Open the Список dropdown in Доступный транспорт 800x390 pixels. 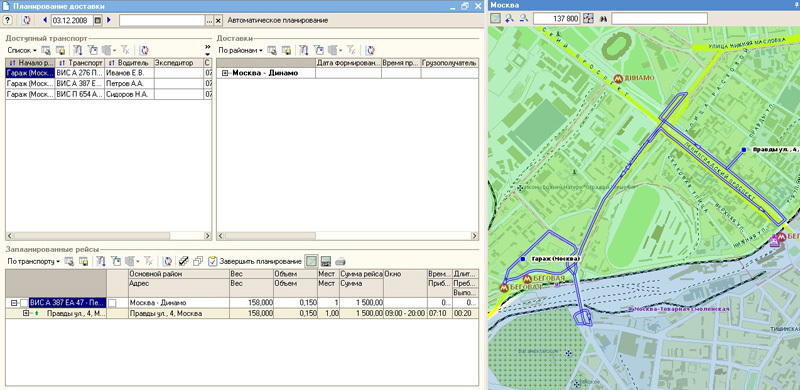tap(22, 50)
